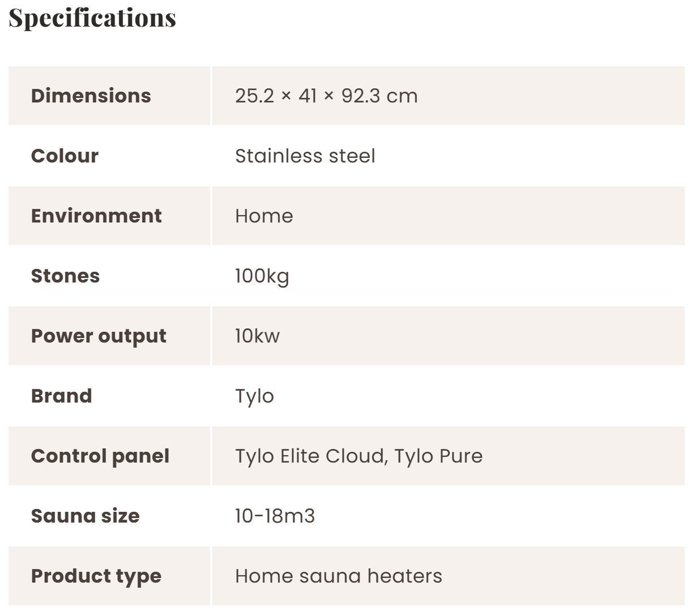Select the Environment row label
The height and width of the screenshot is (616, 692).
pyautogui.click(x=96, y=216)
